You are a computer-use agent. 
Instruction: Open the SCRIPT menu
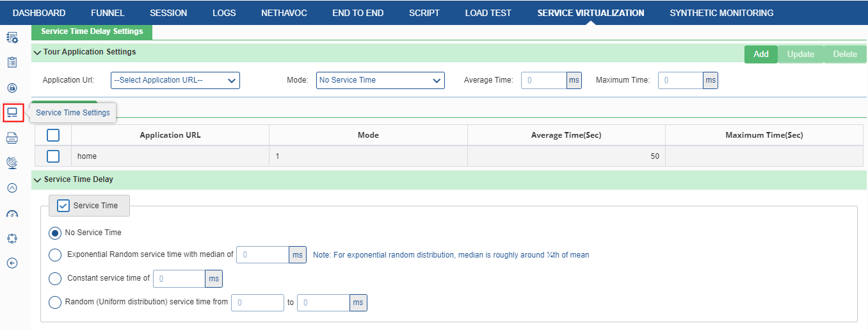(x=424, y=13)
